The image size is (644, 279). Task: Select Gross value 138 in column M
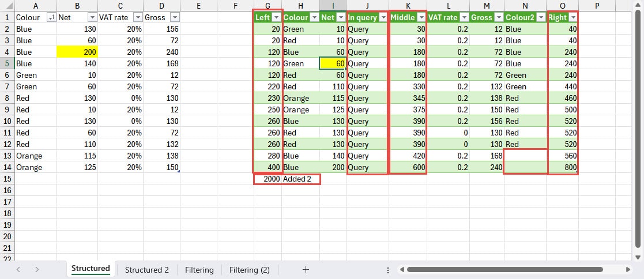click(487, 98)
